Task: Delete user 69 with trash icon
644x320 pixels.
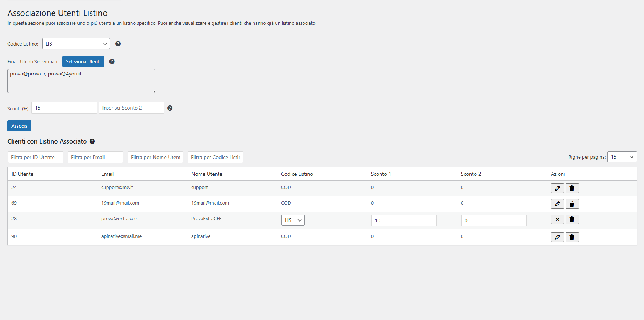Action: [572, 204]
